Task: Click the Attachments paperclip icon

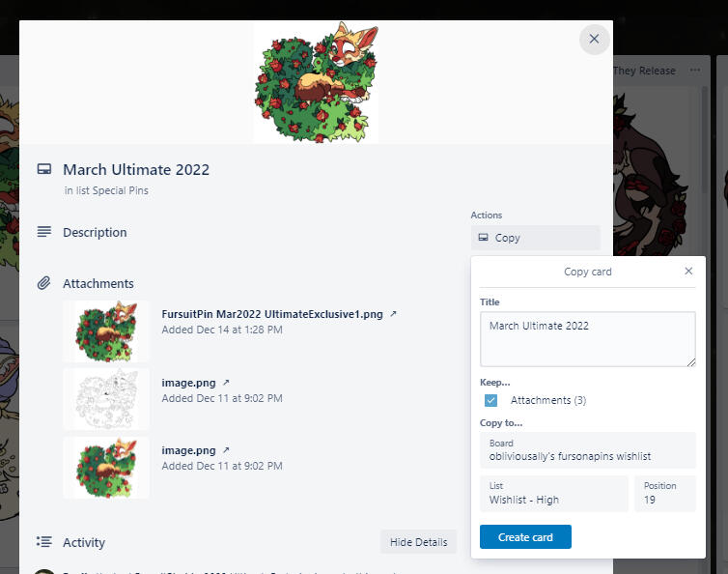Action: point(43,283)
